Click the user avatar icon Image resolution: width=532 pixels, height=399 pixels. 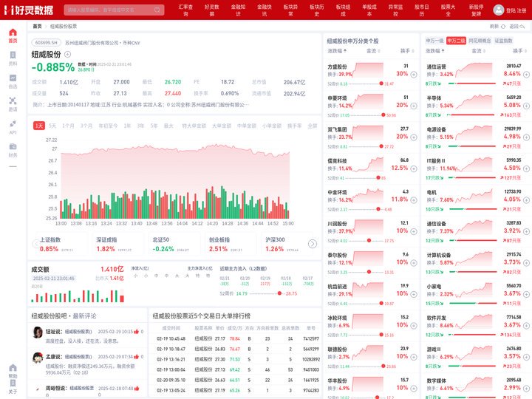coord(499,10)
